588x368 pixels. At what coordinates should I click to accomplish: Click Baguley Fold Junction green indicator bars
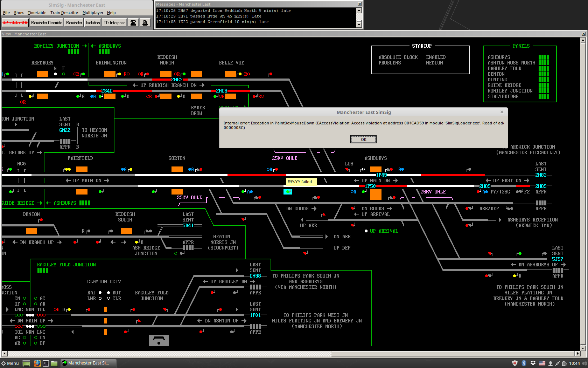tap(42, 270)
